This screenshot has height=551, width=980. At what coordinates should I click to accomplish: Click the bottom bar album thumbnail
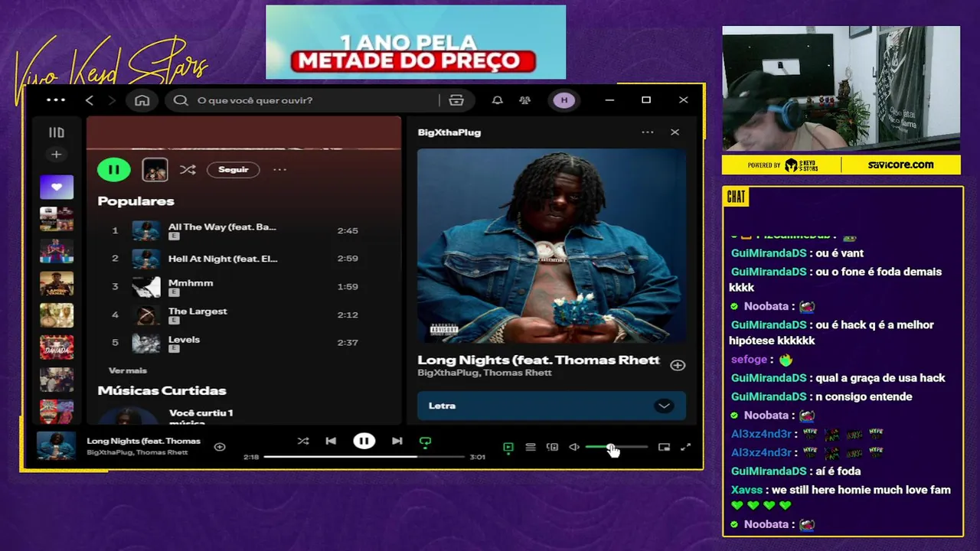(x=57, y=446)
